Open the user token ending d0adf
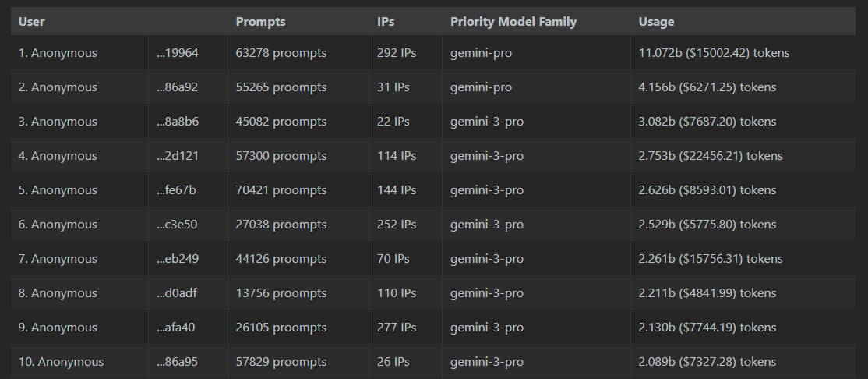This screenshot has width=868, height=379. [177, 294]
